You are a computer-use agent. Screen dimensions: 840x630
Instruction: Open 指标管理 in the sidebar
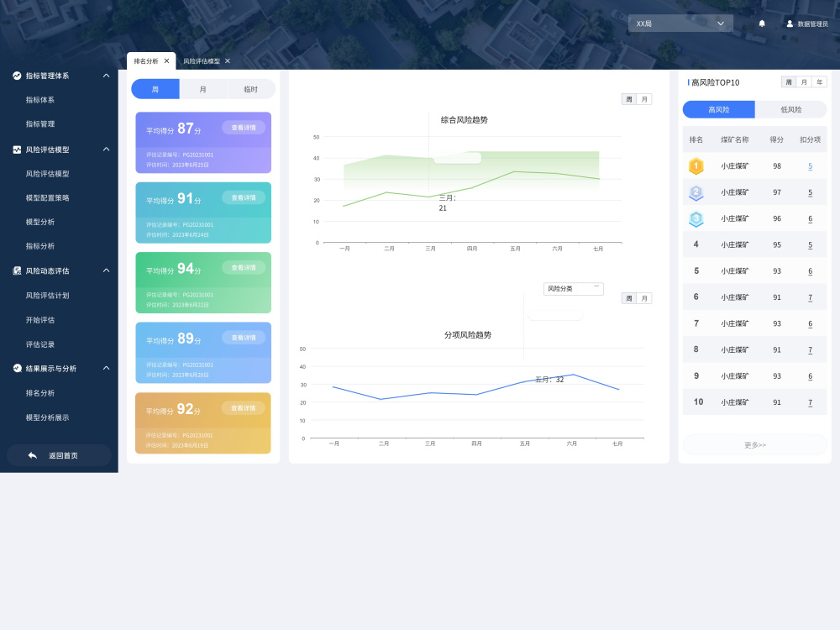click(x=40, y=123)
